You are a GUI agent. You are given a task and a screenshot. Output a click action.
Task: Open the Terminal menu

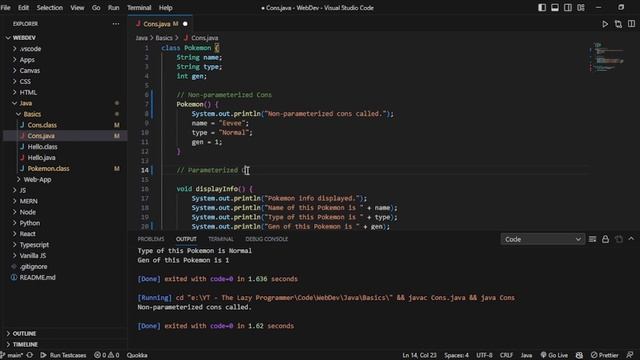[139, 8]
